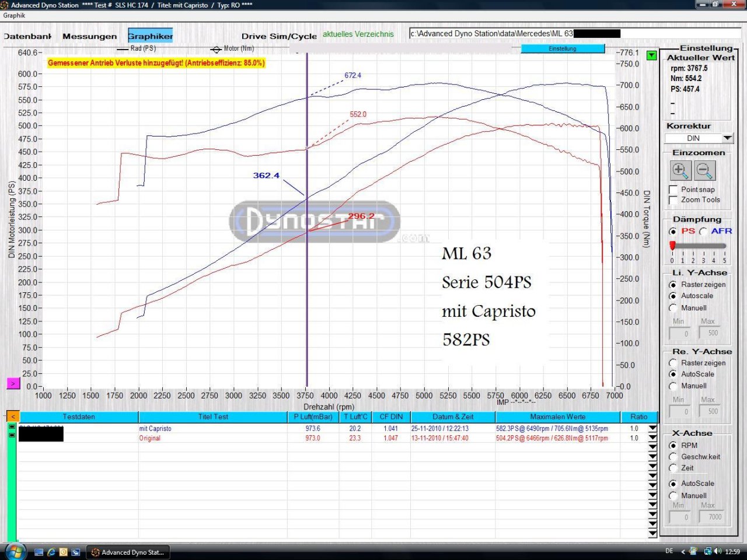Enable the Point snap checkbox
Image resolution: width=747 pixels, height=560 pixels.
click(673, 190)
